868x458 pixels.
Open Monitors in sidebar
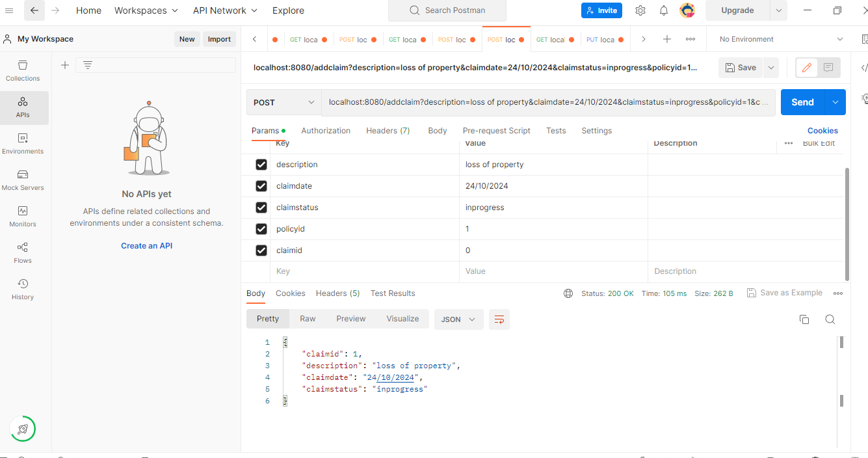[x=23, y=217]
